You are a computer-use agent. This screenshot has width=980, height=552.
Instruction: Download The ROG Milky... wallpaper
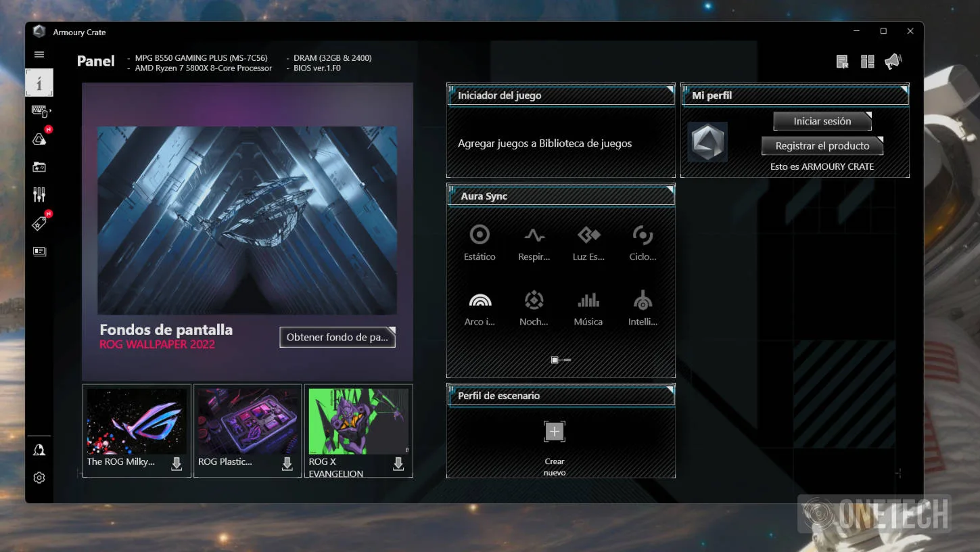[x=177, y=464]
